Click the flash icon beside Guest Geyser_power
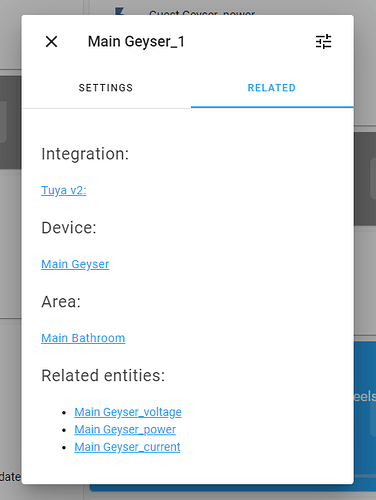Screen dimensions: 376x500 pyautogui.click(x=119, y=12)
